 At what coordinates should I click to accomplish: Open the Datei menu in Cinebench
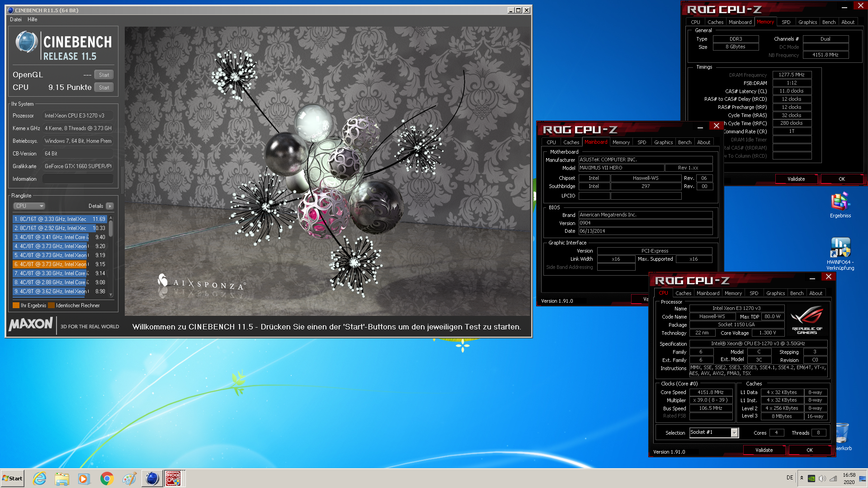click(x=16, y=19)
